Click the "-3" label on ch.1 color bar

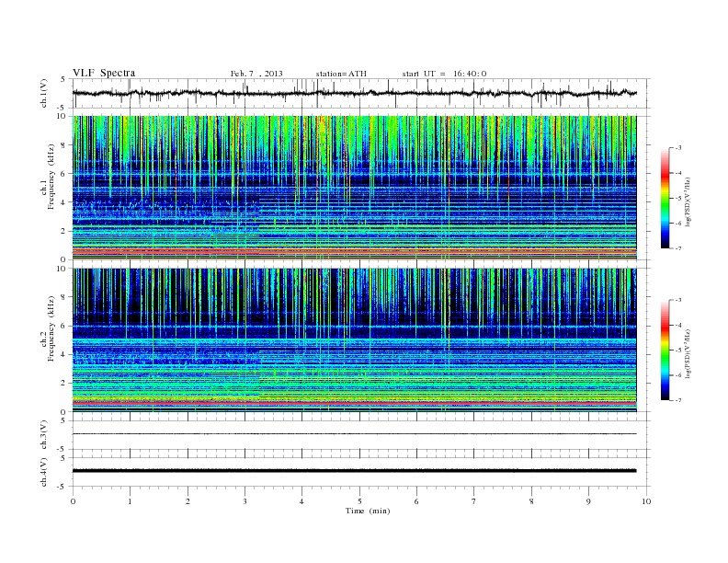677,148
